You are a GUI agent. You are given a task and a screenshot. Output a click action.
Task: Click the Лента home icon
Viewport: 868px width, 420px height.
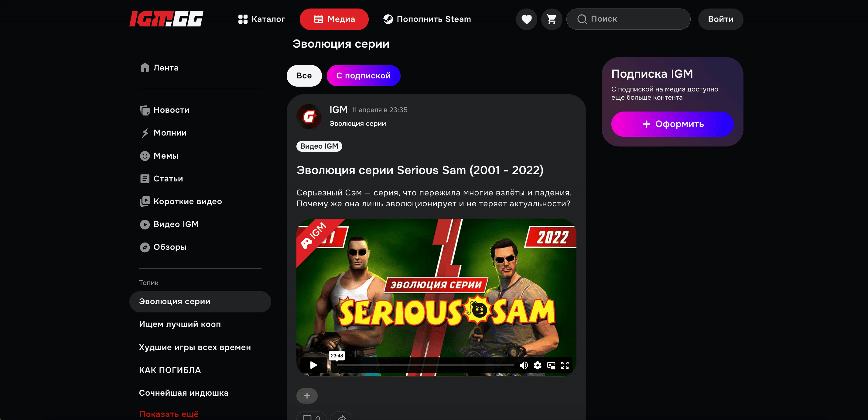[x=145, y=67]
